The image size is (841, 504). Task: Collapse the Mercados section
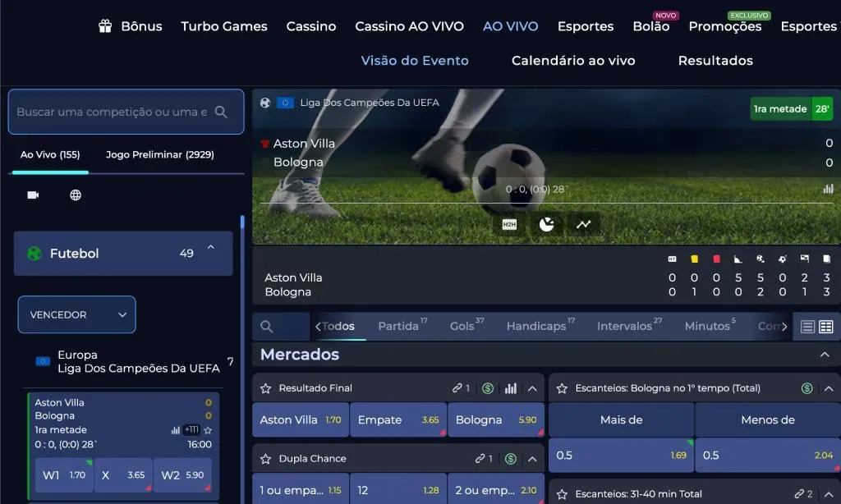pyautogui.click(x=825, y=355)
